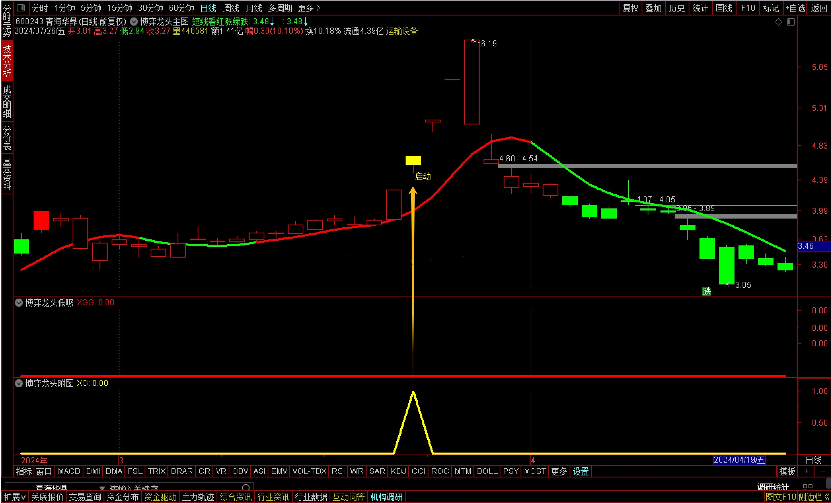Click the 窗口 button in indicator bar
Screen dimensions: 831x504
[x=44, y=471]
